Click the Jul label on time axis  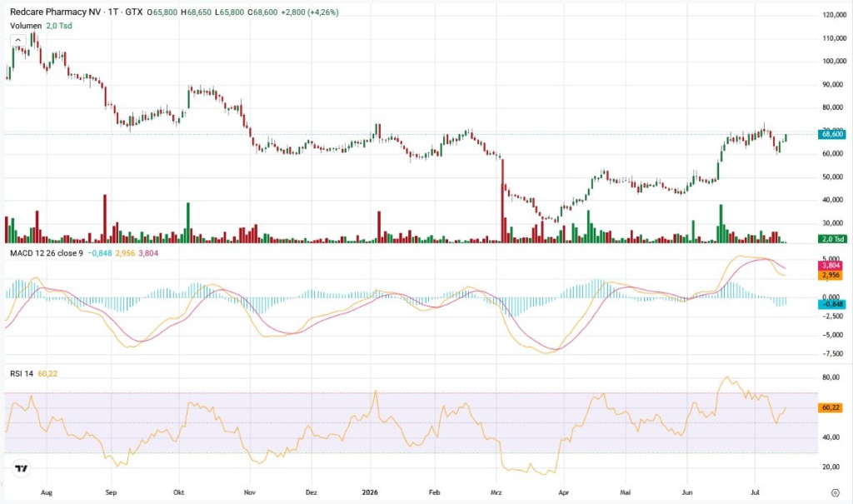point(755,492)
